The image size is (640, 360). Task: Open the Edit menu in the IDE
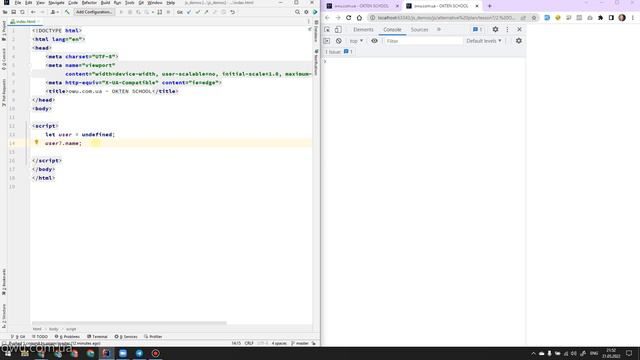coord(29,3)
